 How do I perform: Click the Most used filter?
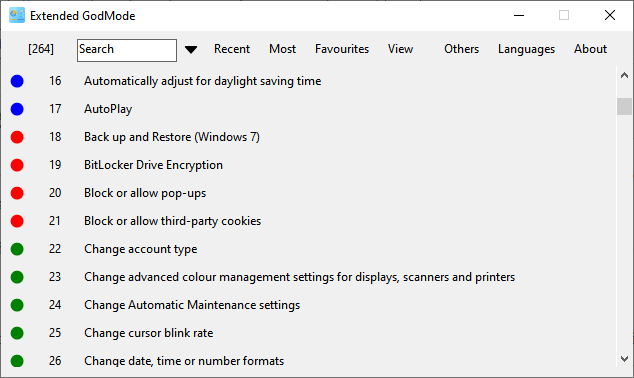click(x=282, y=49)
